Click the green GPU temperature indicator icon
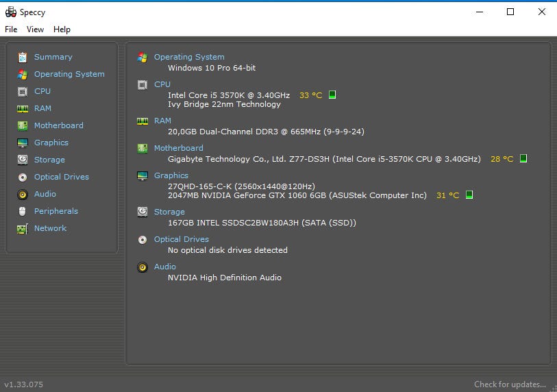The width and height of the screenshot is (557, 392). click(x=469, y=195)
